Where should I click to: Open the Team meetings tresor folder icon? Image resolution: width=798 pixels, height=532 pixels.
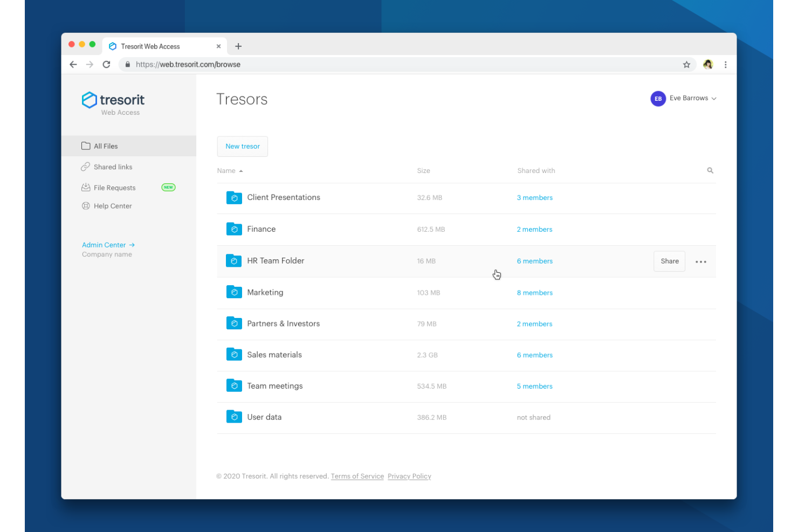pos(234,386)
